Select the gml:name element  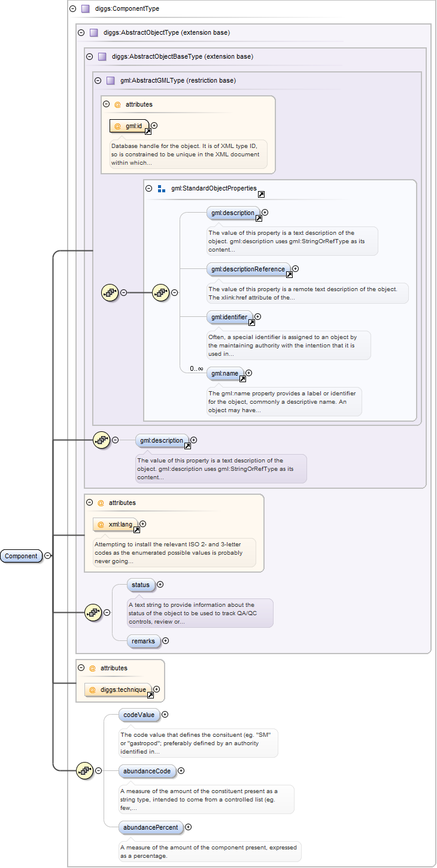pos(224,373)
